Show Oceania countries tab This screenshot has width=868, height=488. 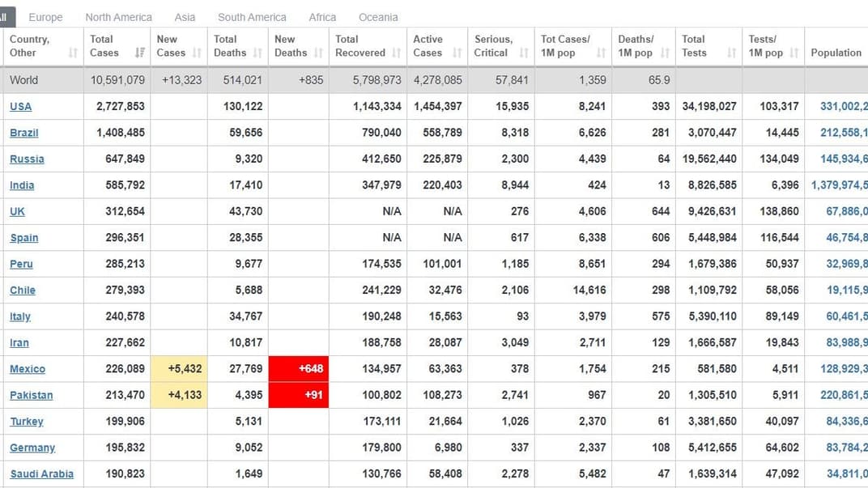click(378, 17)
